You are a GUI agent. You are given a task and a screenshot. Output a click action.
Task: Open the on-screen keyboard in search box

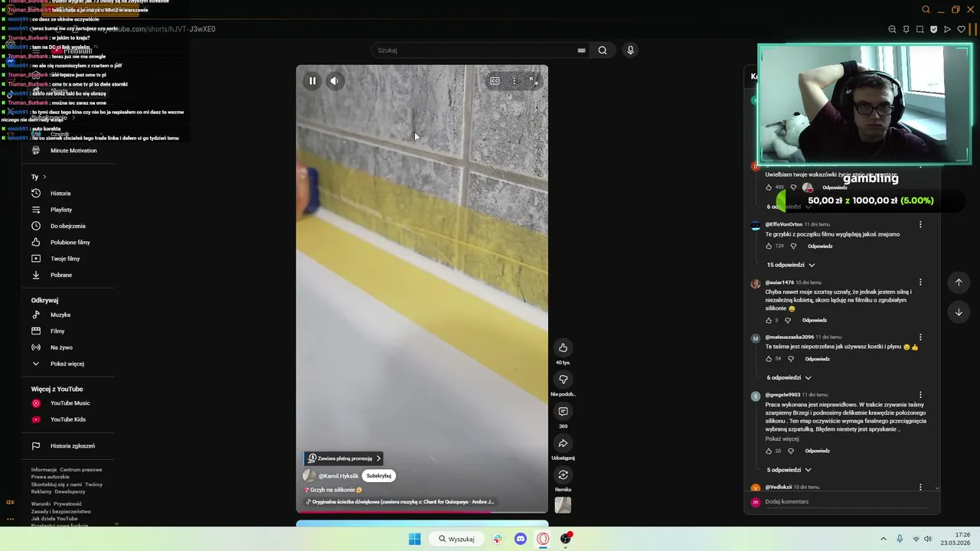click(582, 51)
